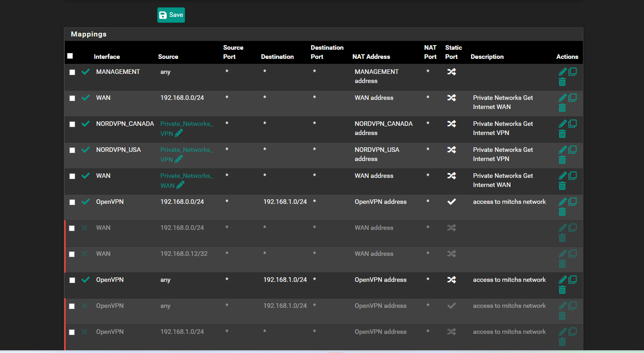The image size is (644, 353).
Task: Click the 'NORDVPN_USA address' NAT address cell
Action: 377,154
